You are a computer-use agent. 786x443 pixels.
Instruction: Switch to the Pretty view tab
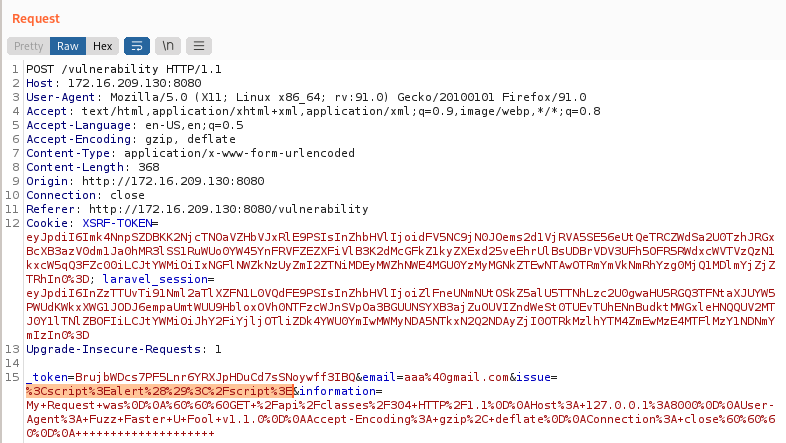point(28,46)
